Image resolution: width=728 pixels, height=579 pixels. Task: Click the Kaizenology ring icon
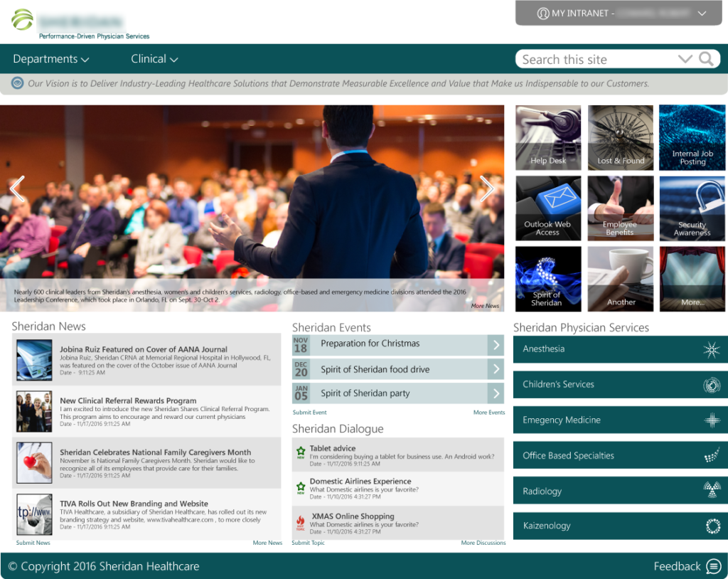pyautogui.click(x=712, y=526)
